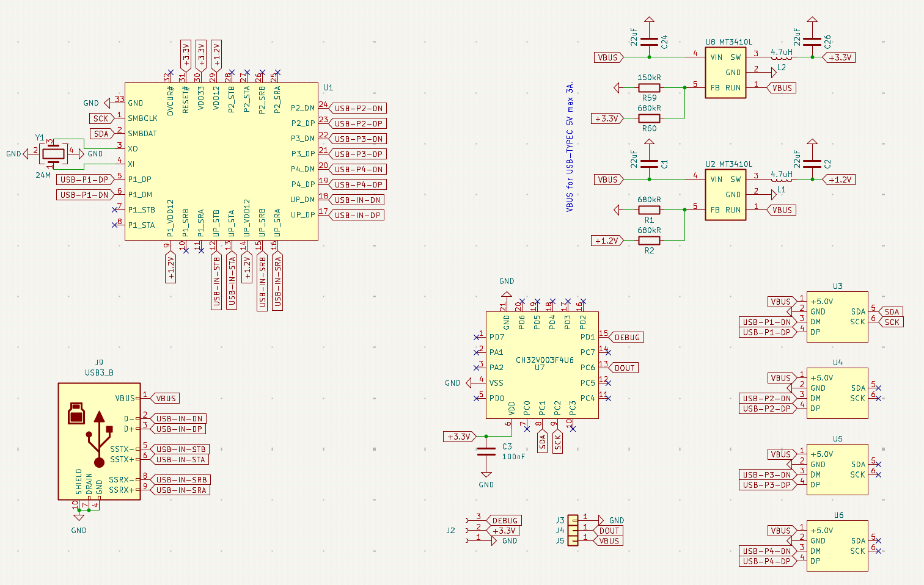The height and width of the screenshot is (585, 924).
Task: Click the VBUS label at U2 RUN pin
Action: (x=782, y=210)
